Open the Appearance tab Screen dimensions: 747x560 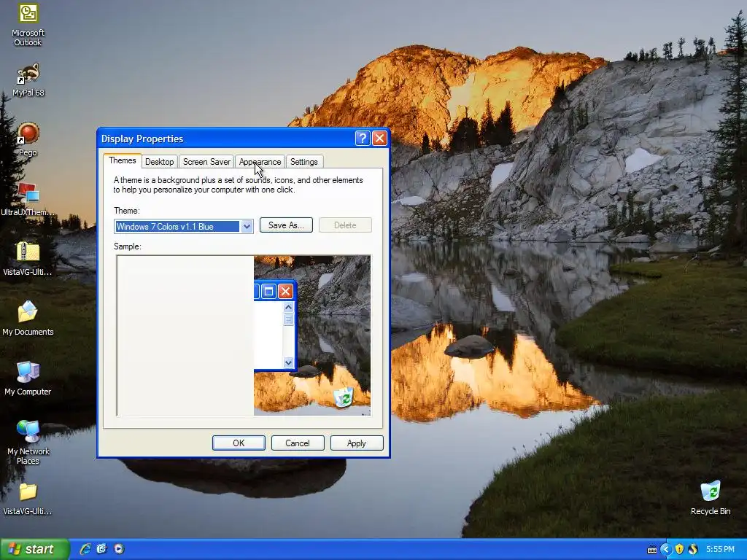[260, 162]
